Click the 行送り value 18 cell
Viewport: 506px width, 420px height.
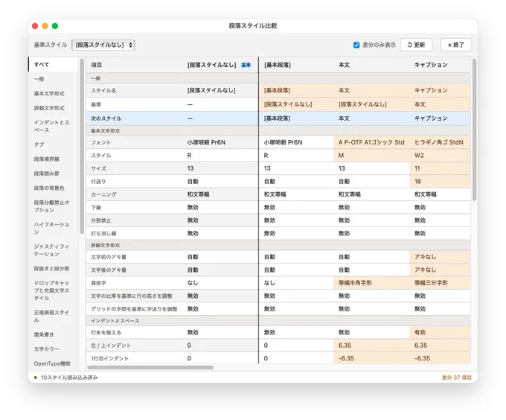point(440,182)
